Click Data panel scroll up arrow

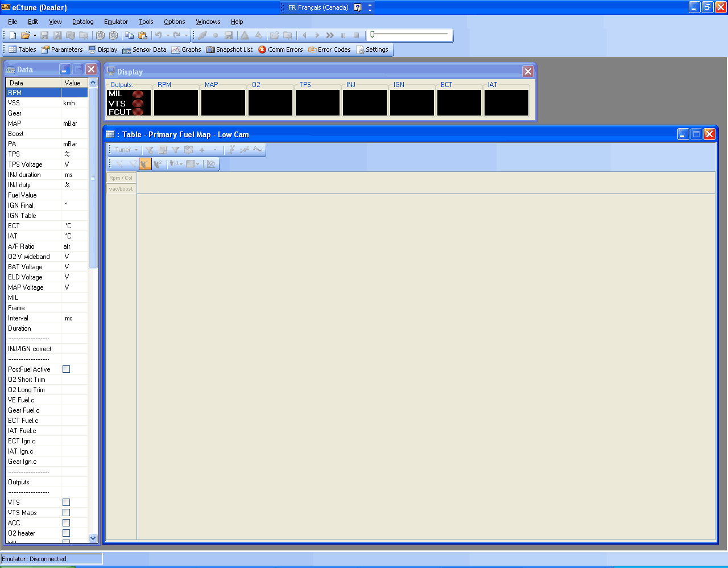coord(93,83)
